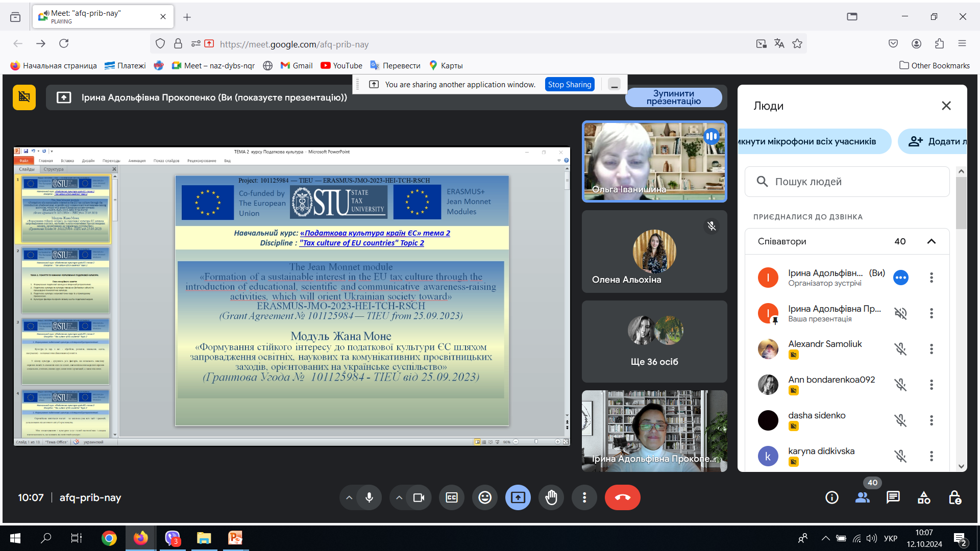This screenshot has width=980, height=551.
Task: Open emoji reactions icon
Action: coord(484,498)
